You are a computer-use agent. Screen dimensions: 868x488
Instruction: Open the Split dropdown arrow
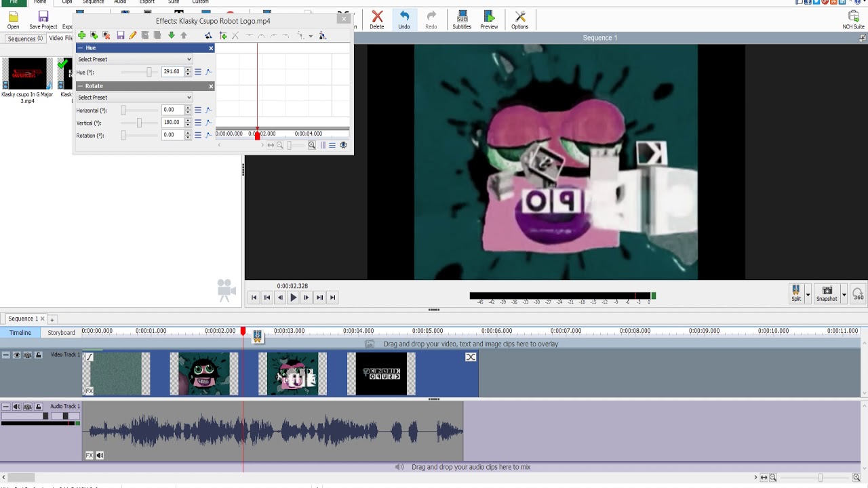(808, 295)
